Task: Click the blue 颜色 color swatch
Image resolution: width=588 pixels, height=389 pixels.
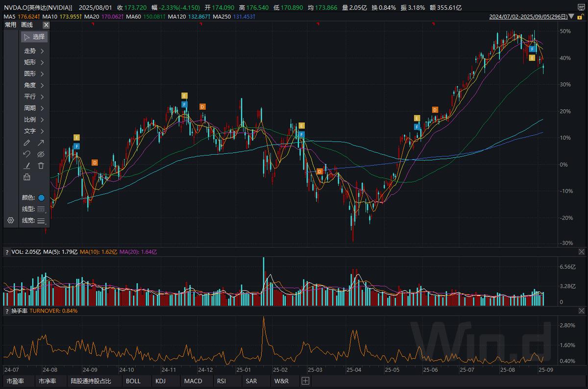Action: [41, 198]
